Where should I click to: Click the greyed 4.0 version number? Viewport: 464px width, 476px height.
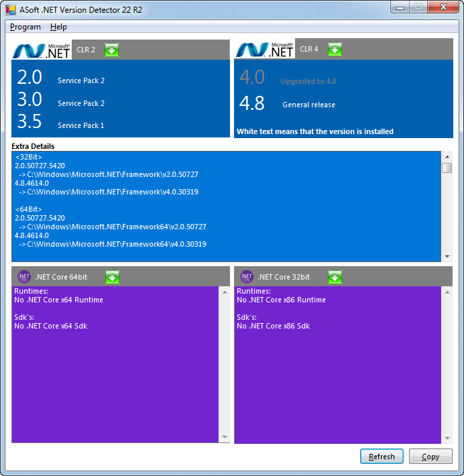coord(251,77)
